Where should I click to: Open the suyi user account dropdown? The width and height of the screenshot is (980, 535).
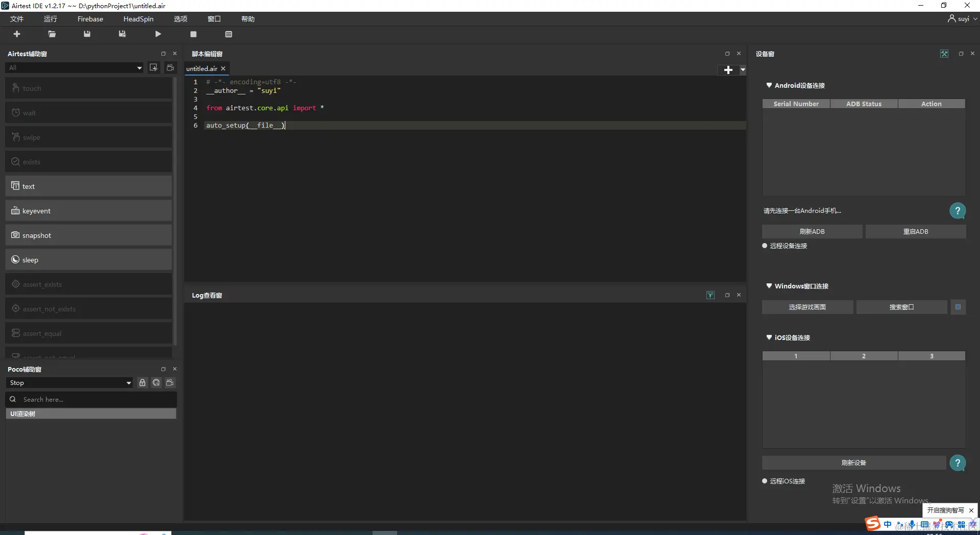[x=963, y=19]
